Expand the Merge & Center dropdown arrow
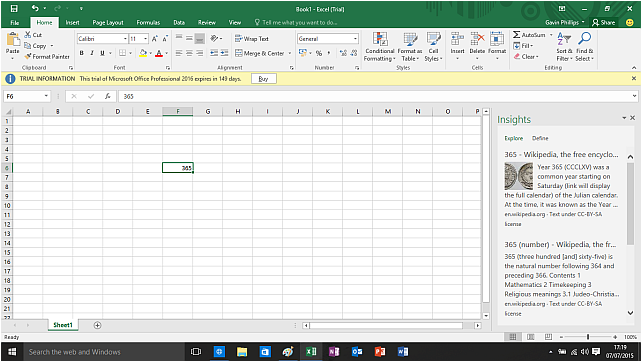This screenshot has height=361, width=641. coord(290,53)
